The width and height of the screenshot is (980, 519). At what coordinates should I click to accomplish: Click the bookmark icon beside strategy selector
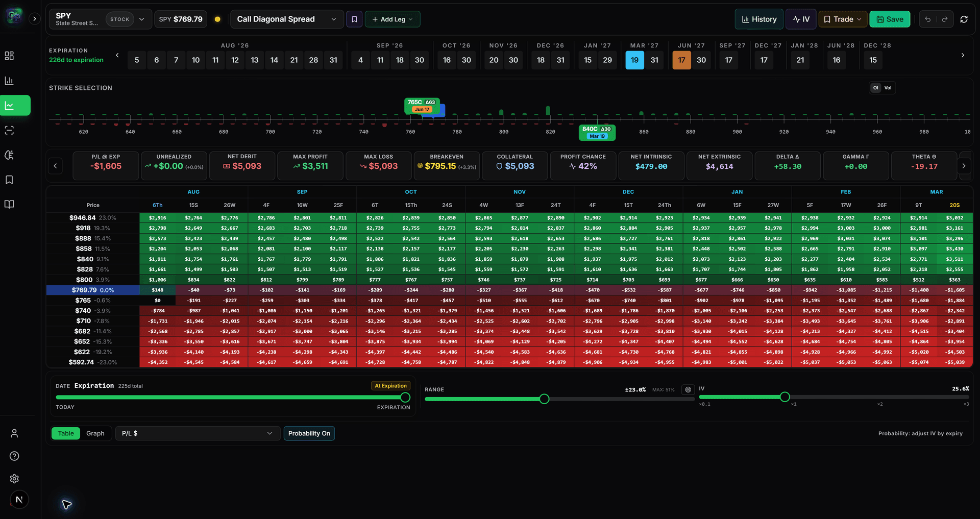click(354, 19)
